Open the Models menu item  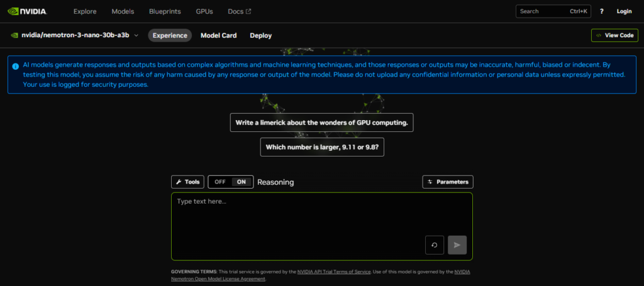(123, 11)
